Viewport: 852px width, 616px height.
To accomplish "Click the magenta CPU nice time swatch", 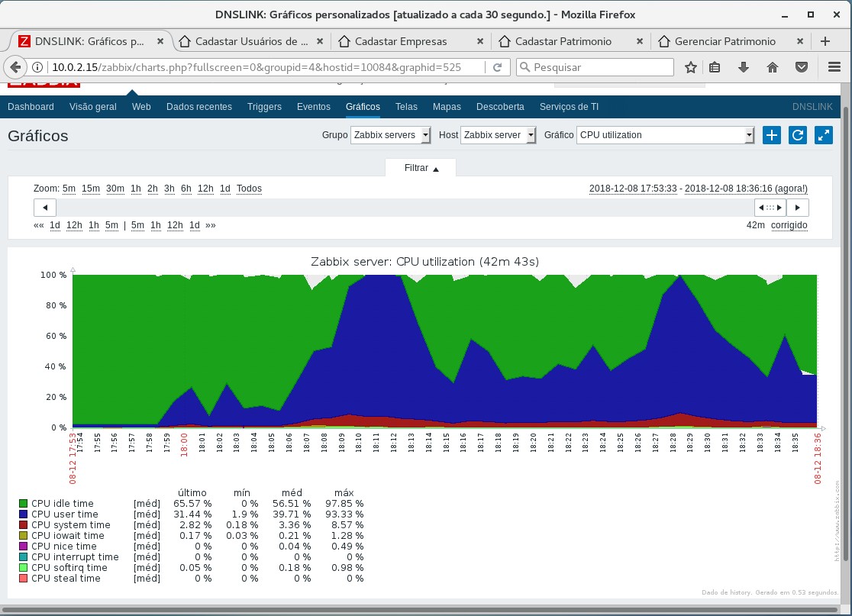I will [x=23, y=546].
